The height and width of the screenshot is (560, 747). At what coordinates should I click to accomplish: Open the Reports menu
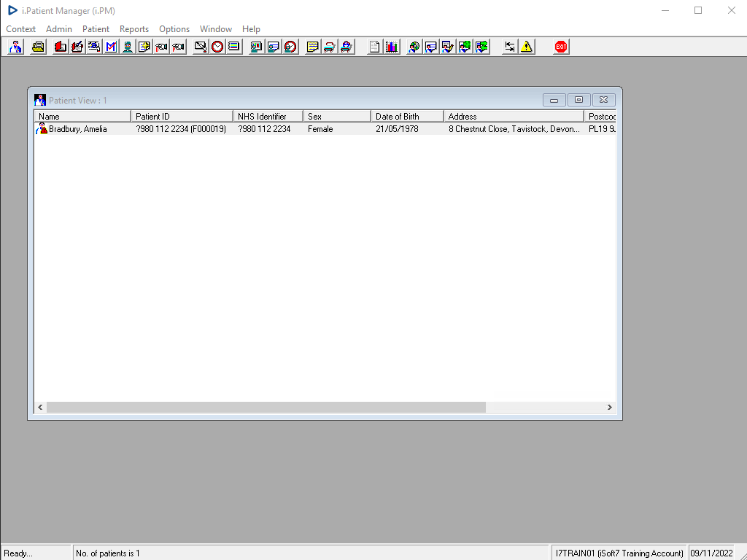coord(134,29)
